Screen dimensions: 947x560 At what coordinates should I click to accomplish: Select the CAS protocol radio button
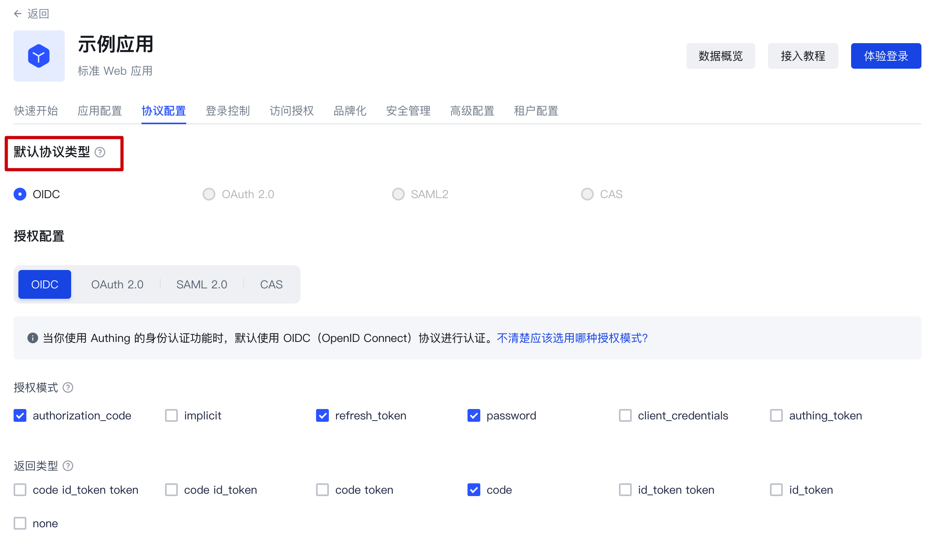pyautogui.click(x=587, y=194)
